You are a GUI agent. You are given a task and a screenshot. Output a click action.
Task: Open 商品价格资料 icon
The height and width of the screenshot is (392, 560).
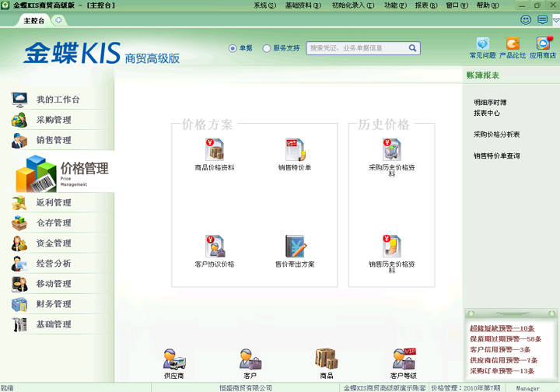pos(215,149)
